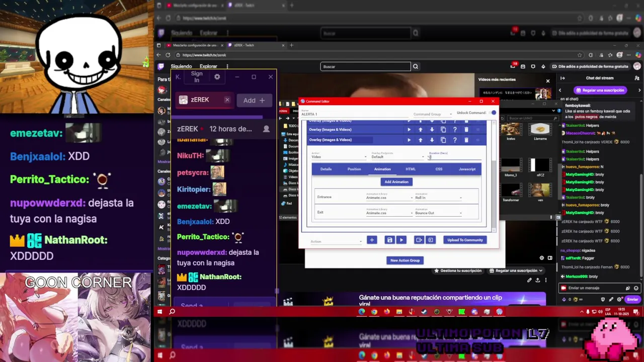Switch to the Details tab
644x362 pixels.
tap(326, 169)
